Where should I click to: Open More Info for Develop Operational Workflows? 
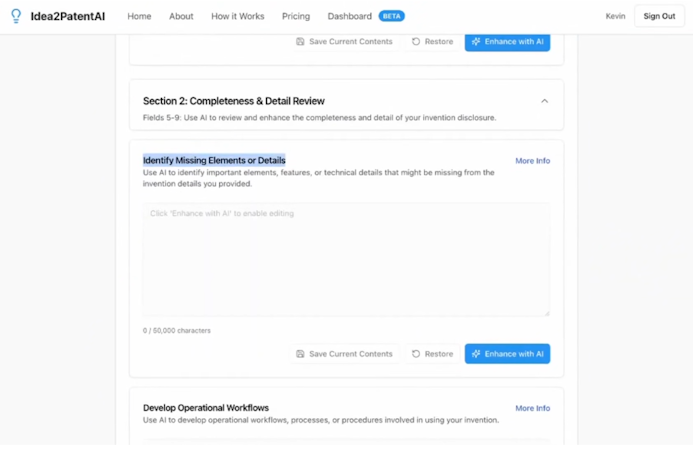click(x=532, y=408)
